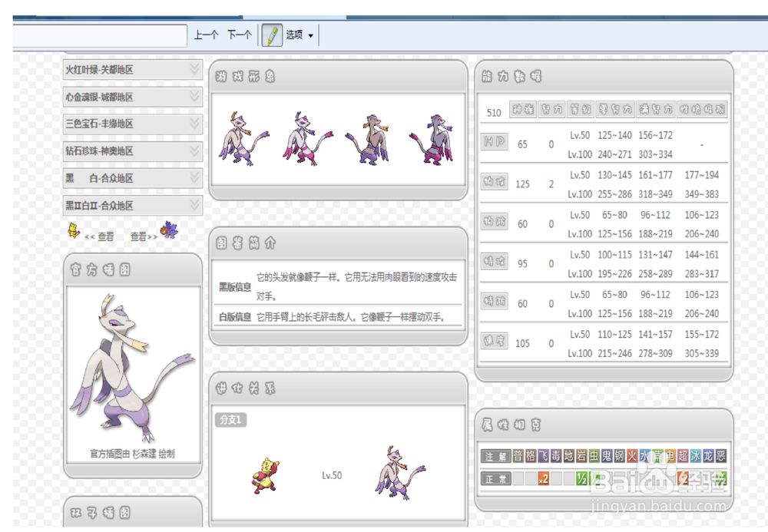
Task: Click the 性格修正 stats column header
Action: tap(702, 109)
